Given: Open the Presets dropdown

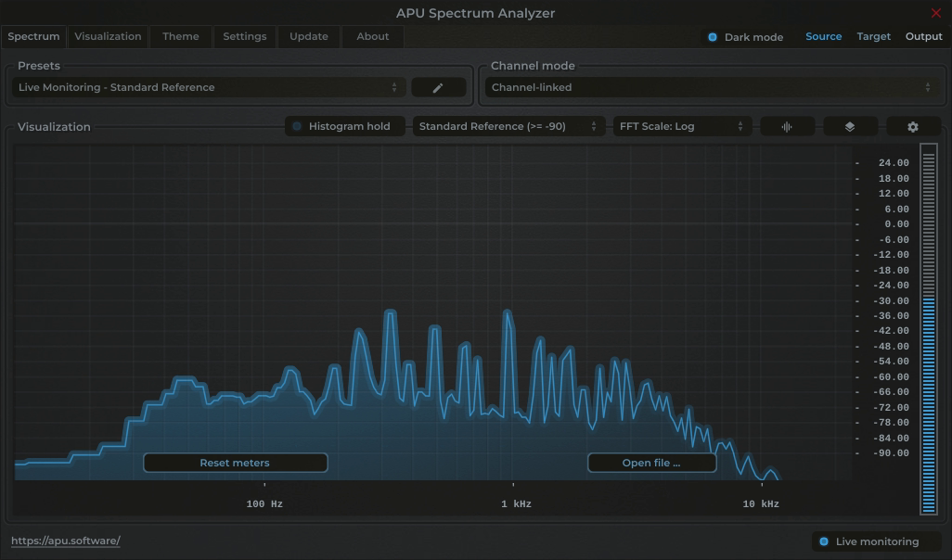Looking at the screenshot, I should pos(209,87).
